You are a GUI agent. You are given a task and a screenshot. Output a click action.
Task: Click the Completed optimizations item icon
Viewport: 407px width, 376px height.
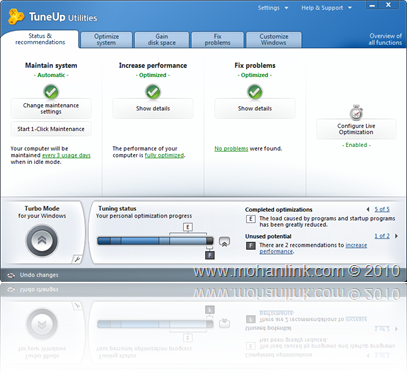click(x=250, y=219)
